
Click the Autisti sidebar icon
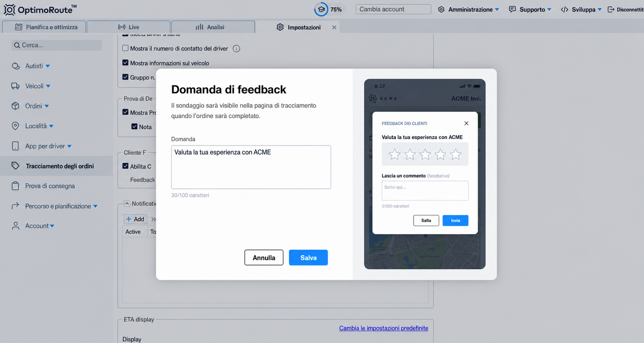tap(16, 66)
